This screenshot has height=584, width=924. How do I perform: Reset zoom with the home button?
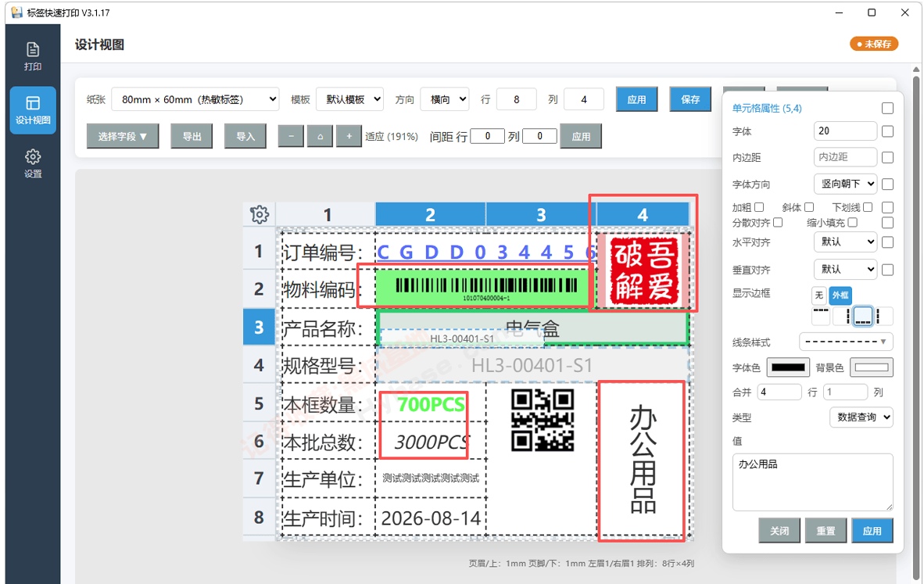320,136
